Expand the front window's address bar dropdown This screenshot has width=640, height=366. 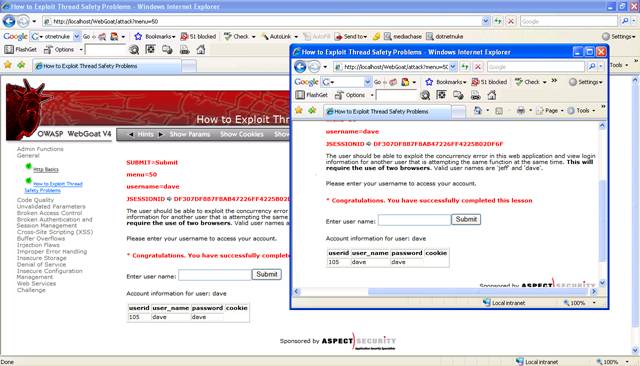453,67
